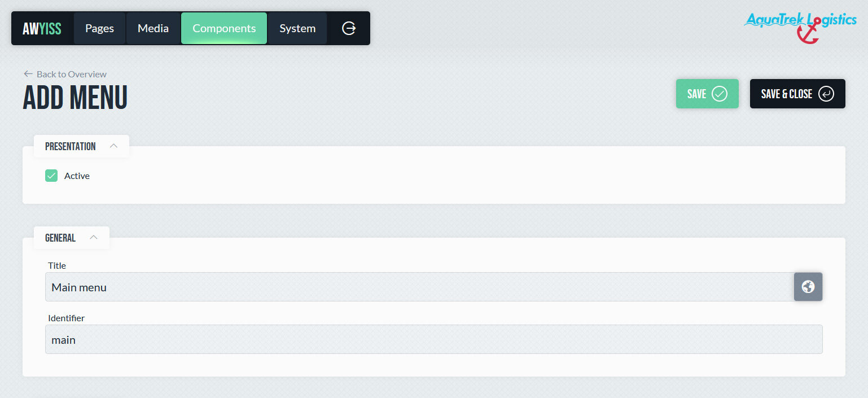
Task: Open the System menu
Action: point(297,28)
